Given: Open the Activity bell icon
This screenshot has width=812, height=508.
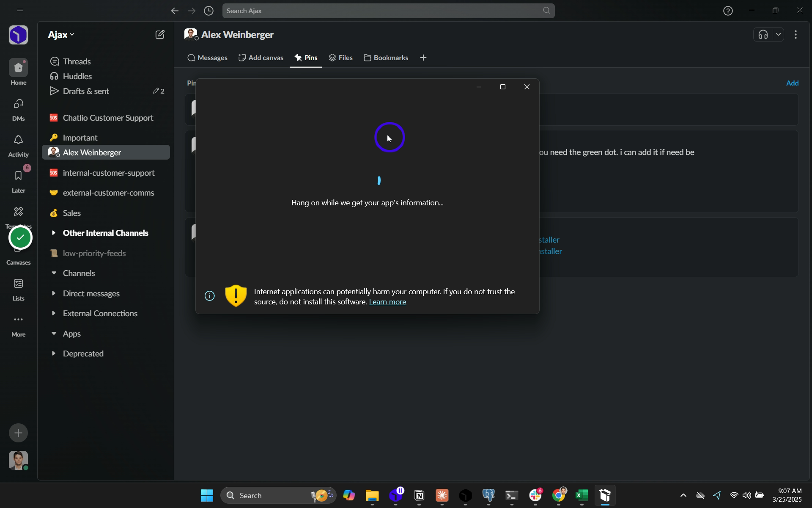Looking at the screenshot, I should tap(18, 140).
